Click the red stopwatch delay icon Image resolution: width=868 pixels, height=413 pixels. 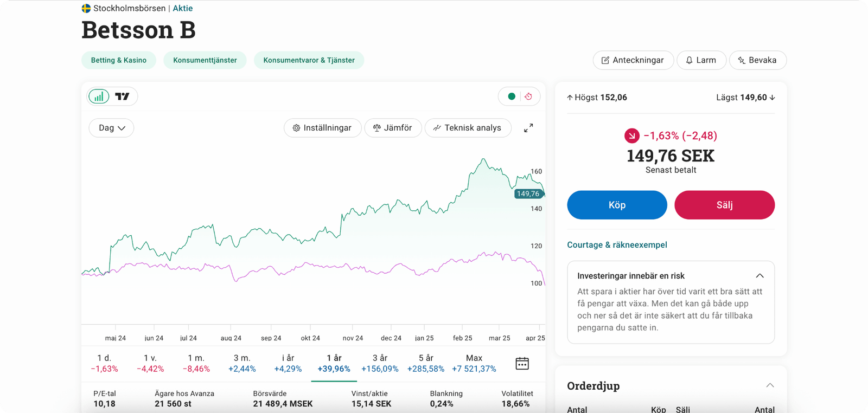[x=528, y=96]
